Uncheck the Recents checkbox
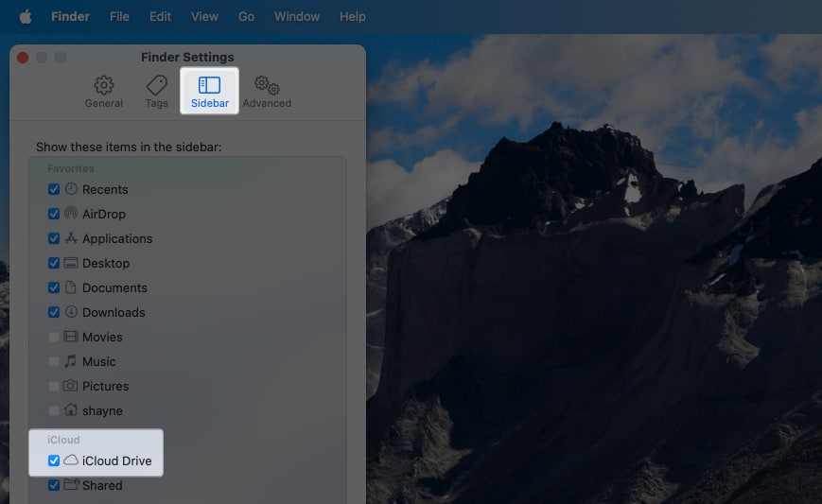 (54, 189)
